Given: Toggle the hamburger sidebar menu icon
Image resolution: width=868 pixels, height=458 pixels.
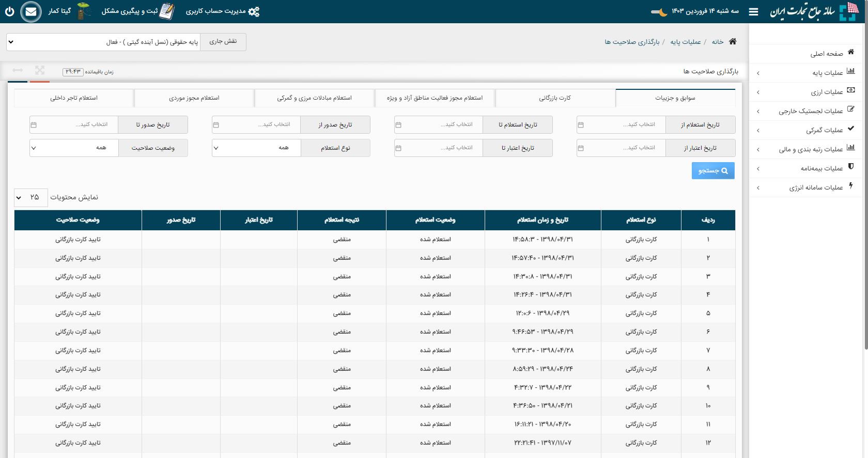Looking at the screenshot, I should click(753, 11).
